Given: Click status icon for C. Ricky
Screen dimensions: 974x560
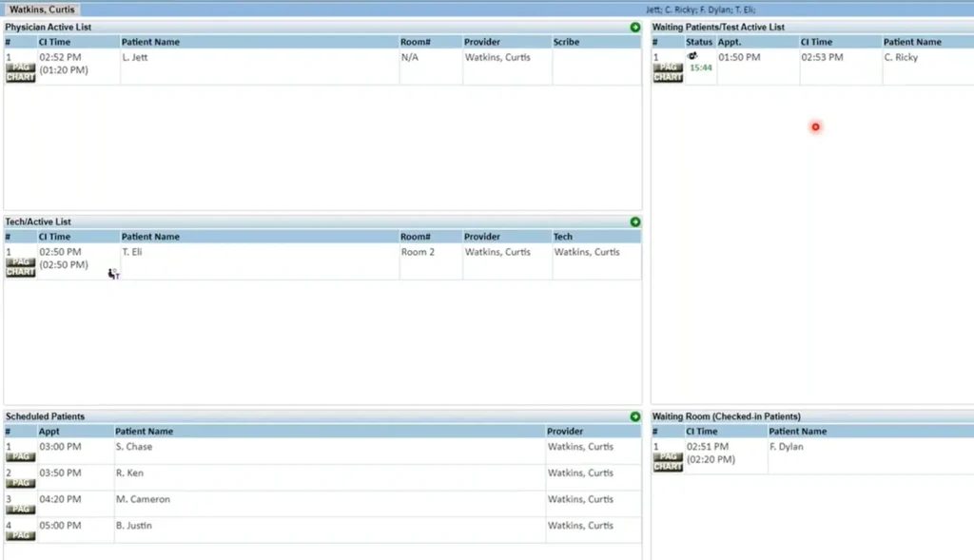Looking at the screenshot, I should (692, 56).
